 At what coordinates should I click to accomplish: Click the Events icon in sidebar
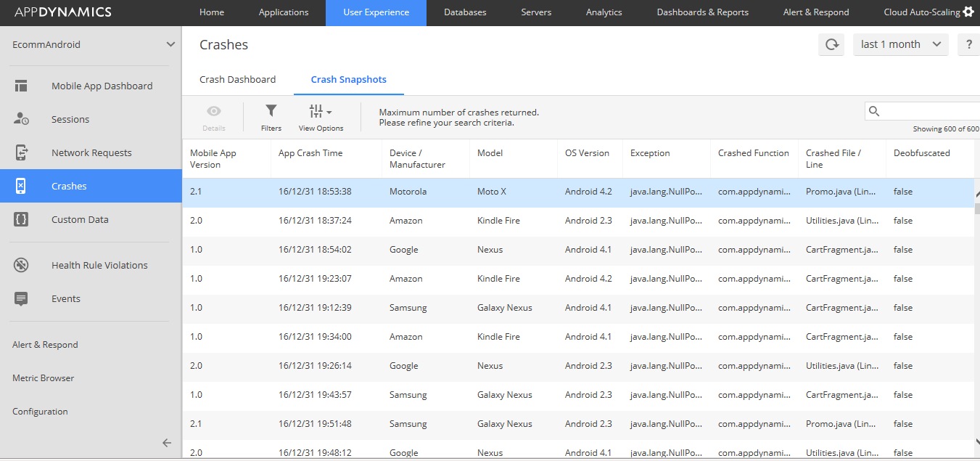[x=21, y=298]
